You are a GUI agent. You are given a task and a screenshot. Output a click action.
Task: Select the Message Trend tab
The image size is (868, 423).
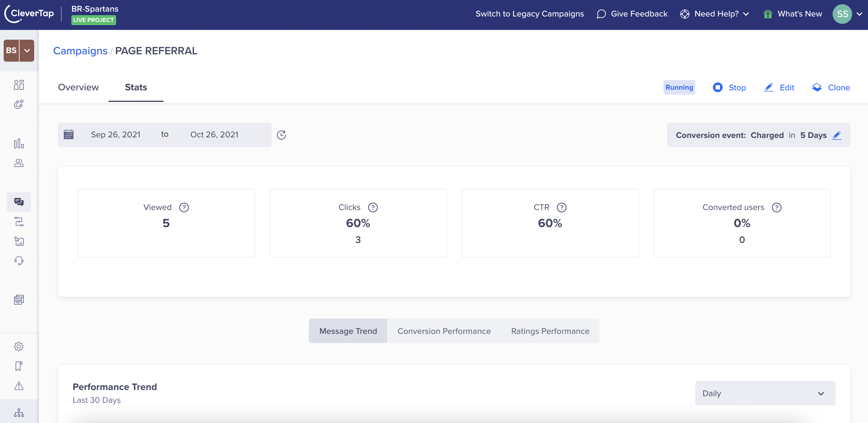(x=348, y=331)
